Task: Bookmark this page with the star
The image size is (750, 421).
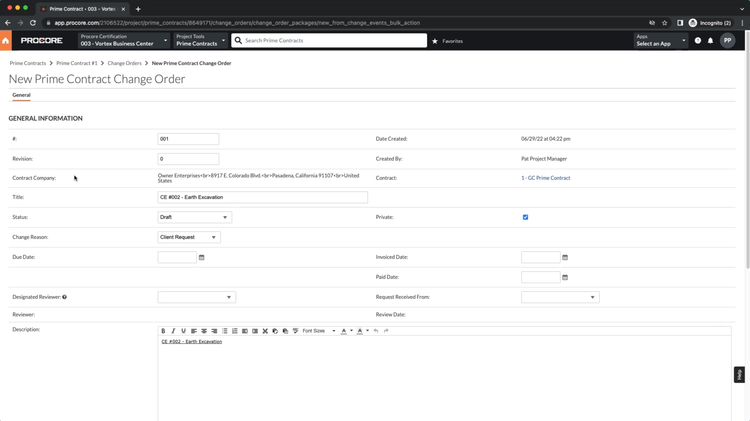Action: coord(664,22)
